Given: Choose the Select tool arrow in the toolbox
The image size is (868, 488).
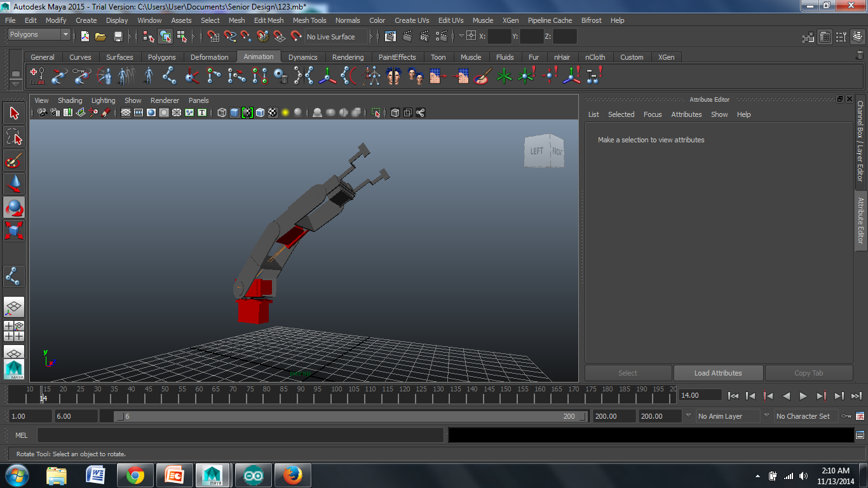Looking at the screenshot, I should click(14, 114).
